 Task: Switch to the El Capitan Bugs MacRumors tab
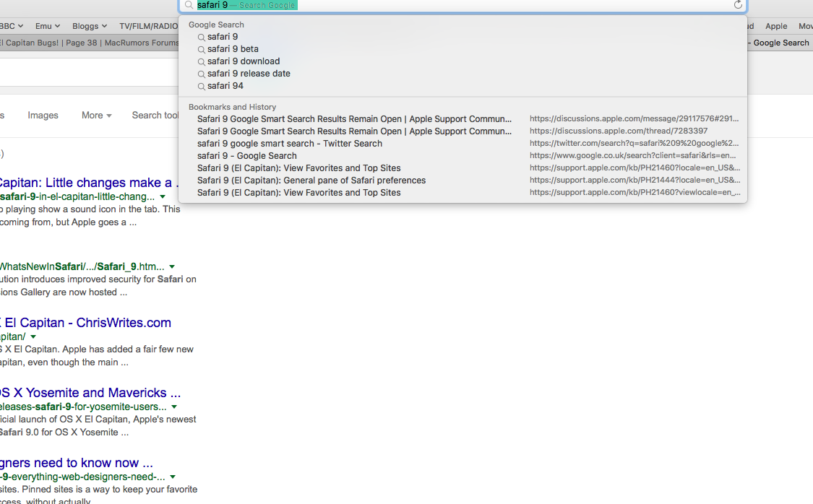pyautogui.click(x=89, y=43)
